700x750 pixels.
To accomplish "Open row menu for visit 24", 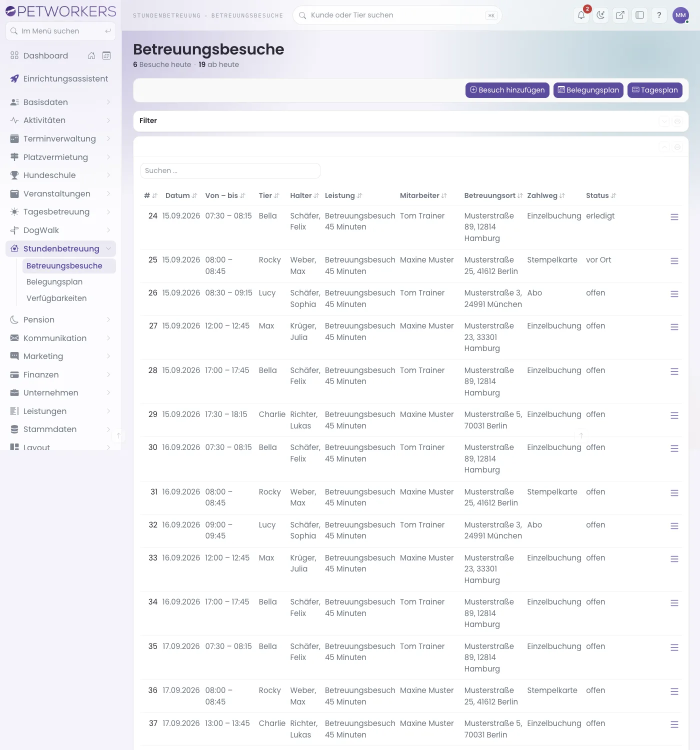I will [674, 217].
